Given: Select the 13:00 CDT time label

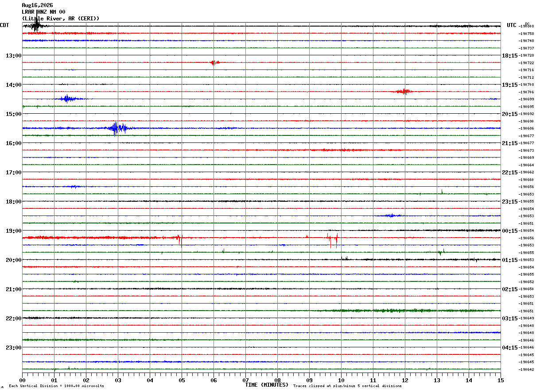Looking at the screenshot, I should pyautogui.click(x=13, y=55).
